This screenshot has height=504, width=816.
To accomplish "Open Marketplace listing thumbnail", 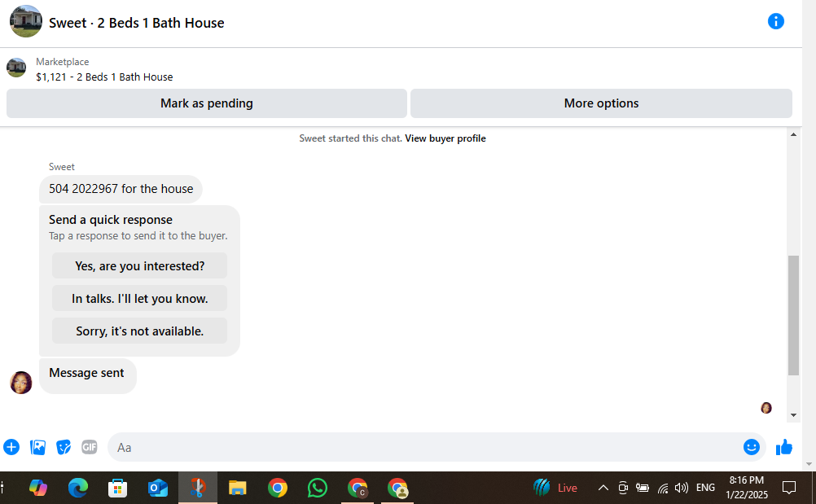I will click(x=16, y=68).
